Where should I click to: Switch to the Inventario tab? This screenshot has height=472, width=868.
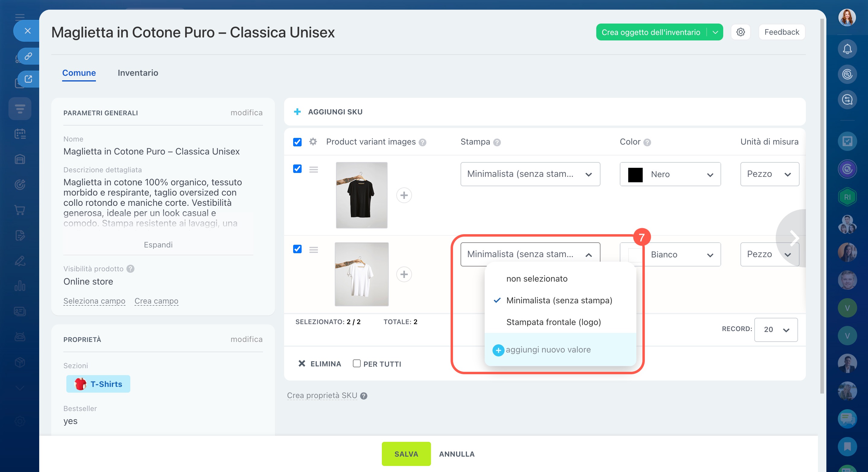tap(138, 73)
